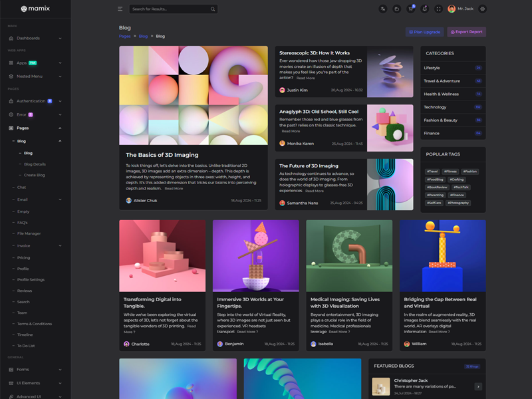Open the settings gear in header
532x399 pixels.
(x=483, y=9)
